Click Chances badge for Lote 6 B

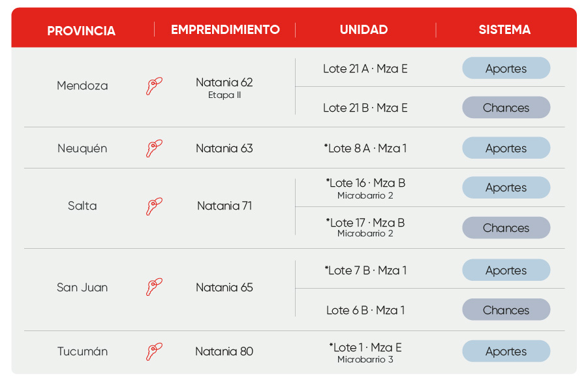(506, 310)
